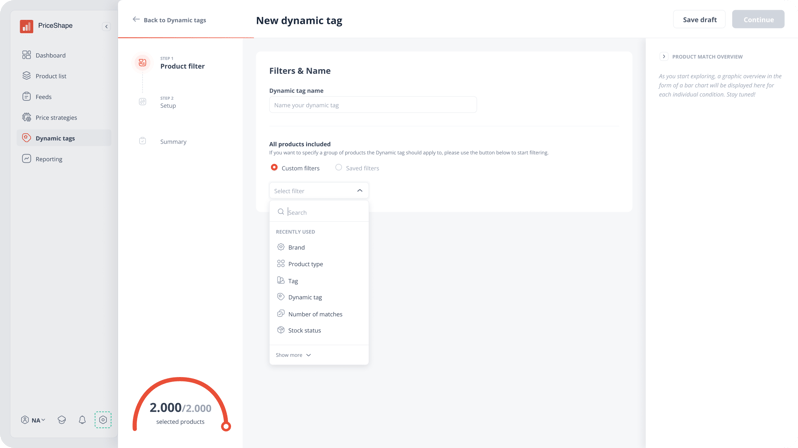Screen dimensions: 798x448
Task: Click the Select filter chevron arrow
Action: tap(360, 190)
